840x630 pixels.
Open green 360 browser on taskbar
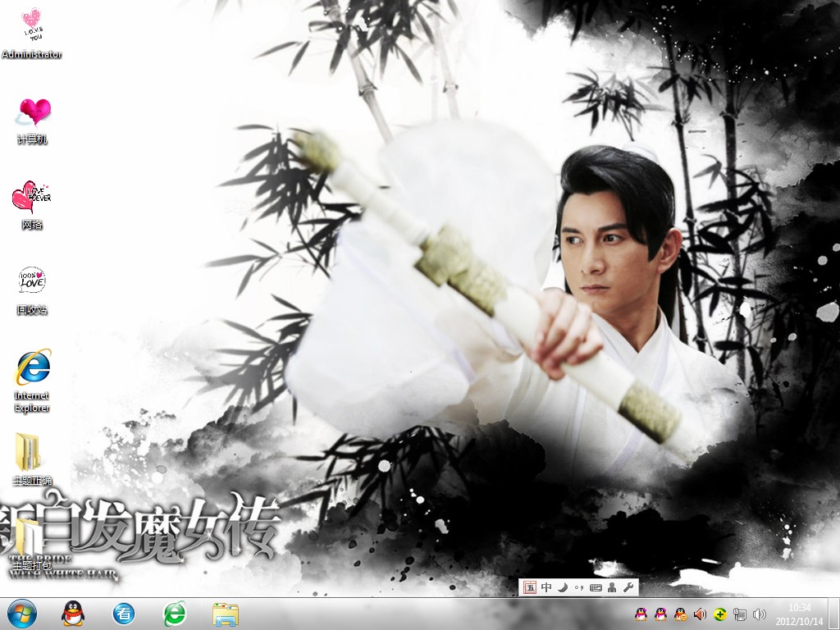(x=175, y=614)
